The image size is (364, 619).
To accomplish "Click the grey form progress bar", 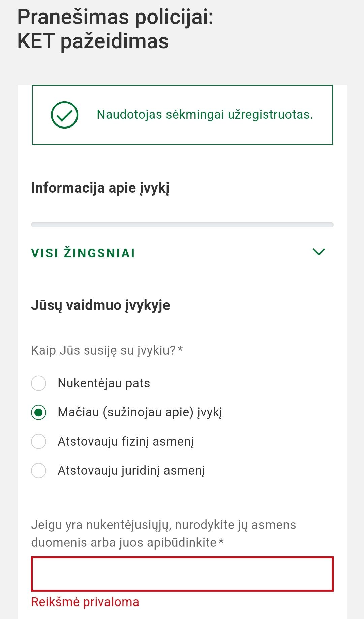I will click(182, 225).
